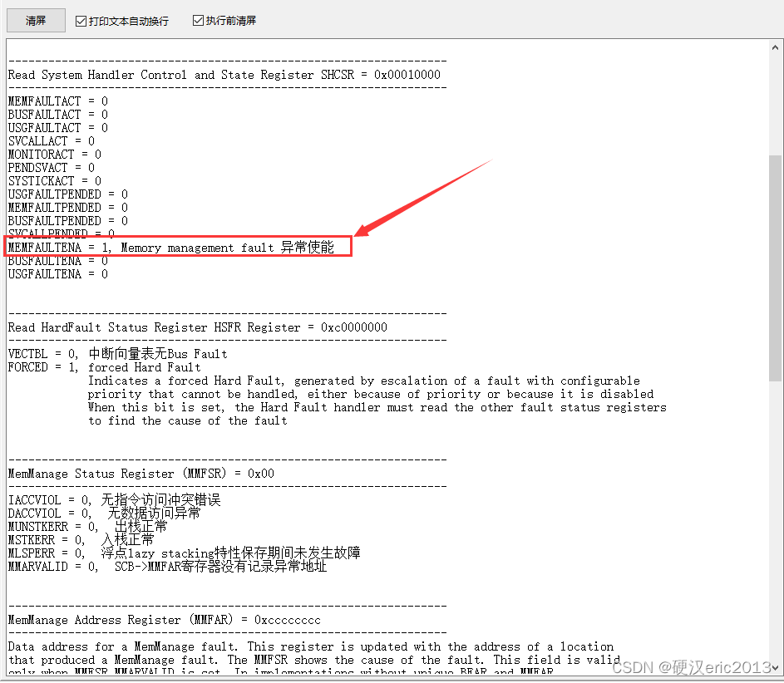Click the SYSTICKACT = 0 line
Screen dimensions: 784x683
pos(55,181)
